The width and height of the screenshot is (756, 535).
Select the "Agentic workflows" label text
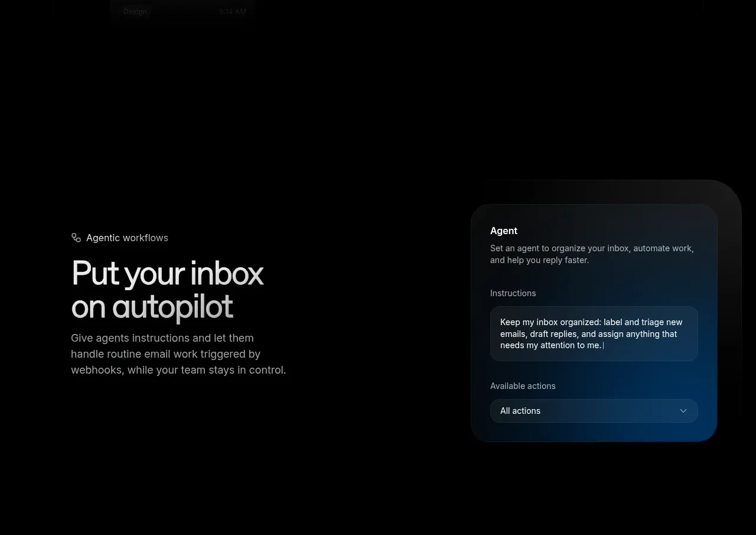tap(127, 238)
